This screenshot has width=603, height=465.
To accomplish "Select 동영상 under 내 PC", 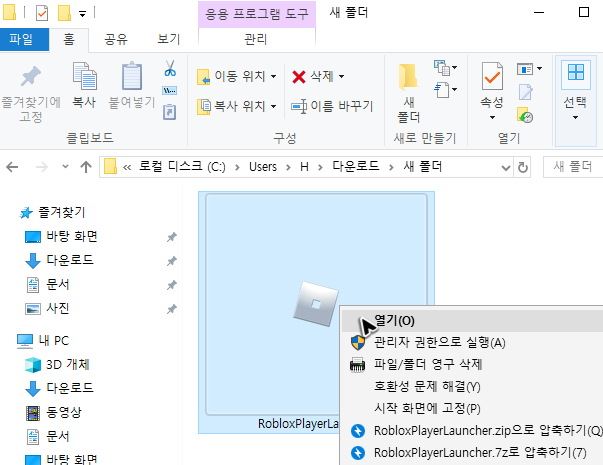I will pos(64,413).
